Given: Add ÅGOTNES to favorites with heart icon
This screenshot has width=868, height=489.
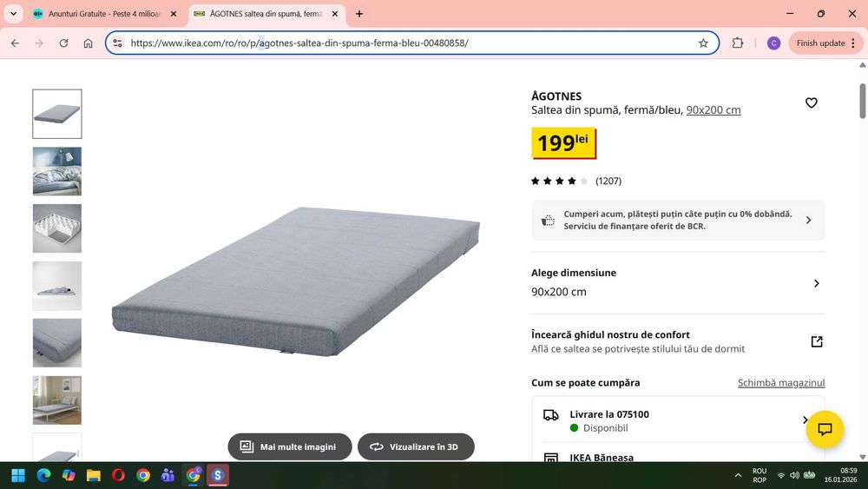Looking at the screenshot, I should coord(811,102).
